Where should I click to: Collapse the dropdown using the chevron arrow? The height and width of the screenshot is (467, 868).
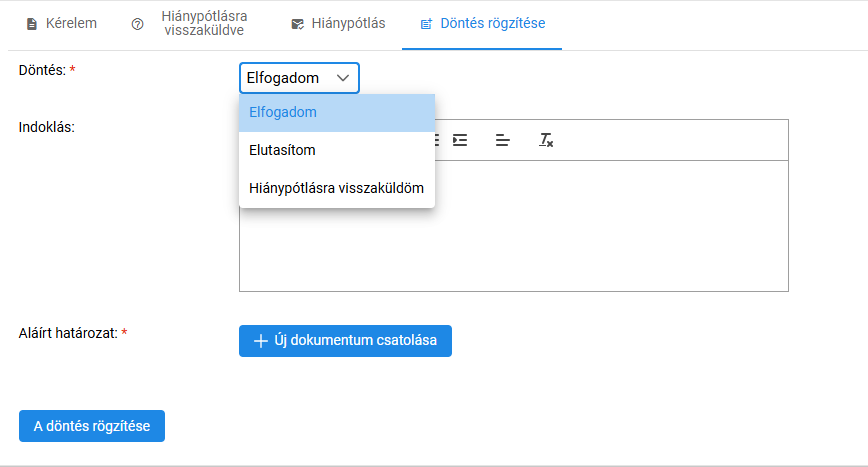(343, 78)
